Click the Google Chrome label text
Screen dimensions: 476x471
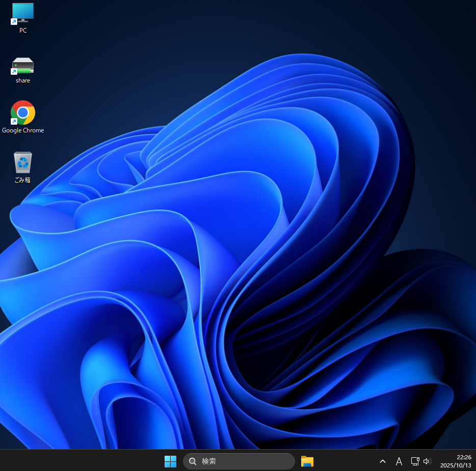[23, 130]
